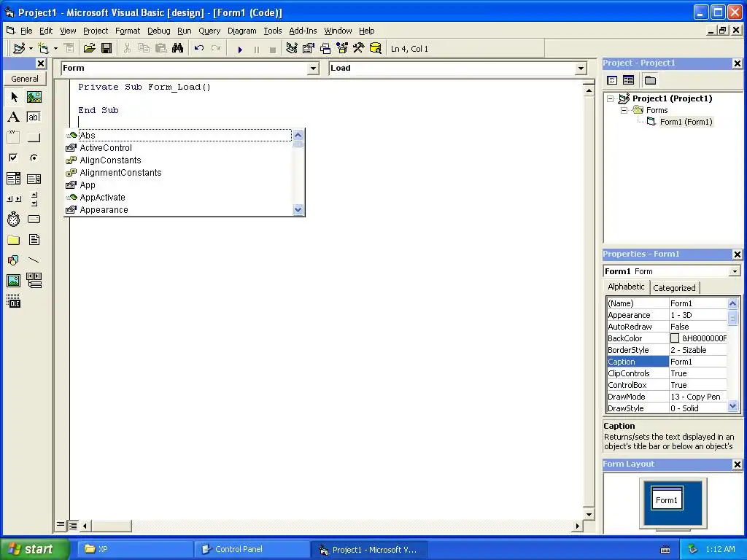Image resolution: width=747 pixels, height=560 pixels.
Task: Click the Save Project floppy disk icon
Action: click(x=107, y=49)
